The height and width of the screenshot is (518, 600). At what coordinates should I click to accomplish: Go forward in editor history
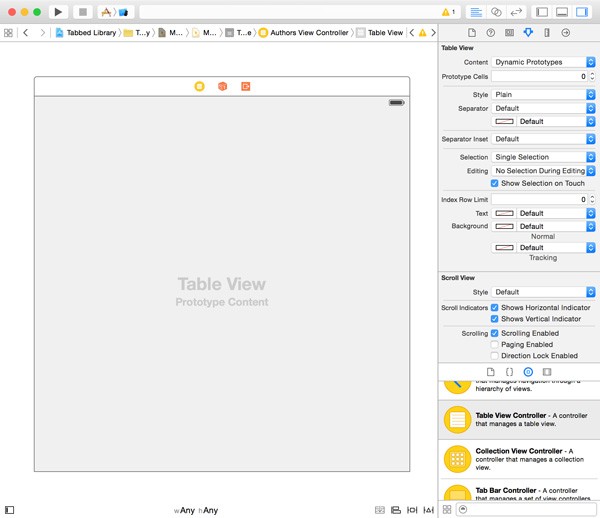42,33
